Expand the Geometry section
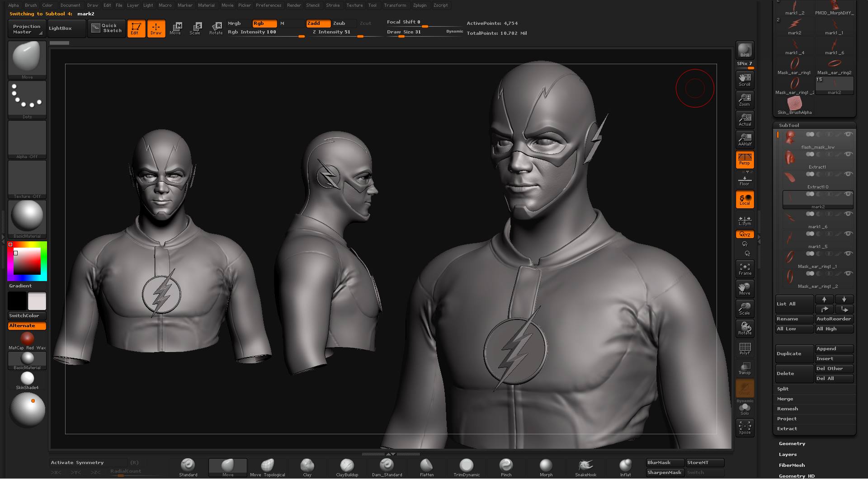The height and width of the screenshot is (479, 868). (792, 444)
